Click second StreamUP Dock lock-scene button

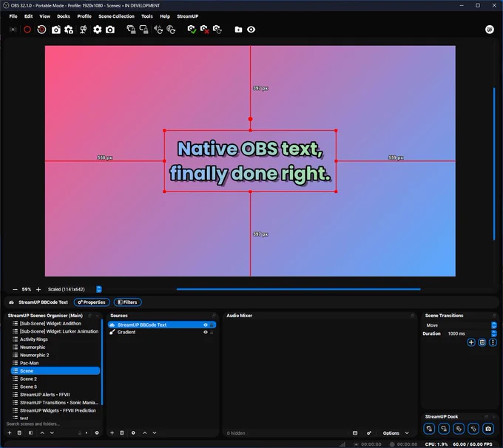click(444, 429)
